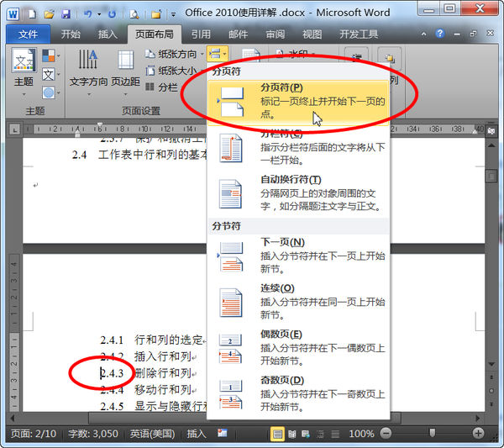Select Full Screen Reading view icon
Image resolution: width=504 pixels, height=448 pixels.
(x=292, y=435)
